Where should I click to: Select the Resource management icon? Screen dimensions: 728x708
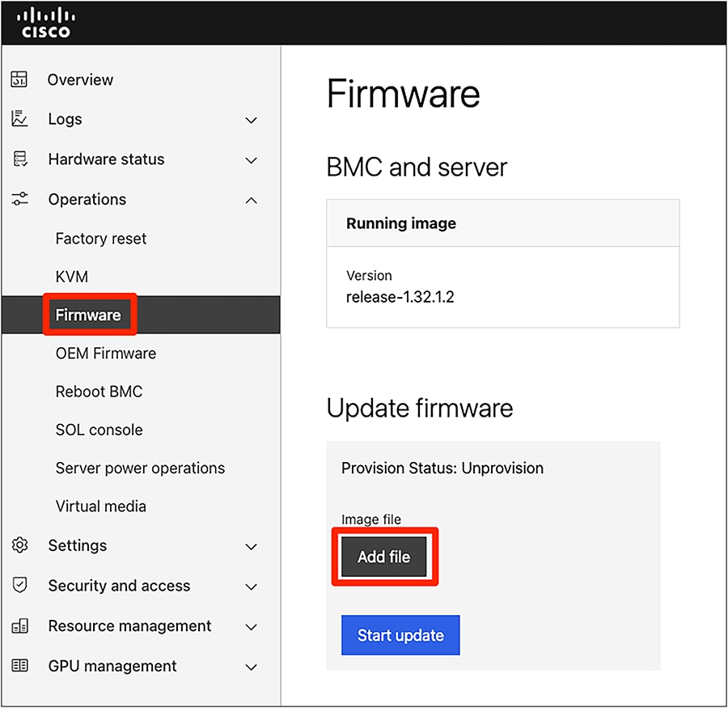pos(19,626)
